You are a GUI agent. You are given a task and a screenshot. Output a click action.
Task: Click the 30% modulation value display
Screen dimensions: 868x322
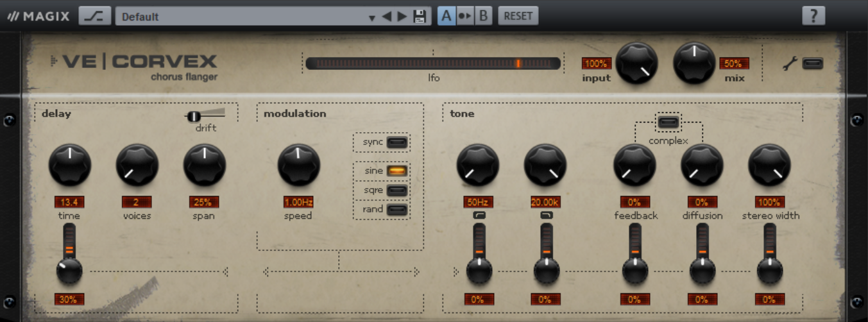tap(69, 299)
